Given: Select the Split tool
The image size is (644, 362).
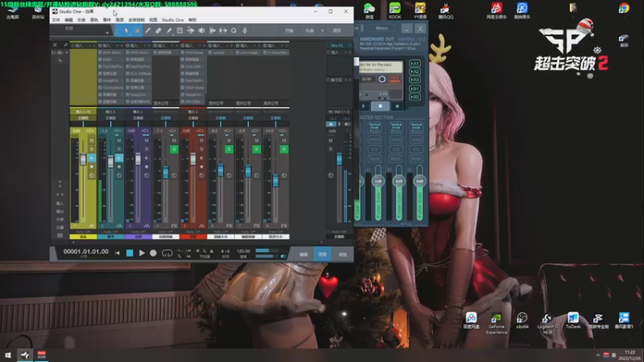Looking at the screenshot, I should 147,31.
